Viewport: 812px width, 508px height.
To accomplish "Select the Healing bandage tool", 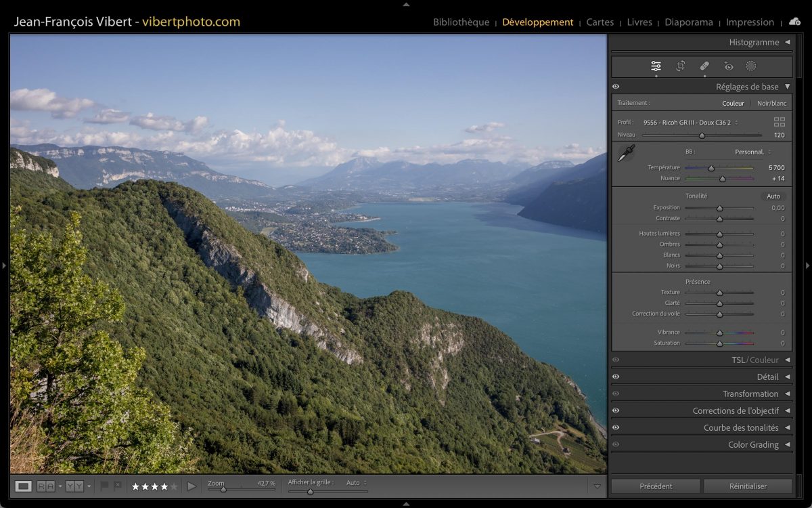I will tap(704, 66).
